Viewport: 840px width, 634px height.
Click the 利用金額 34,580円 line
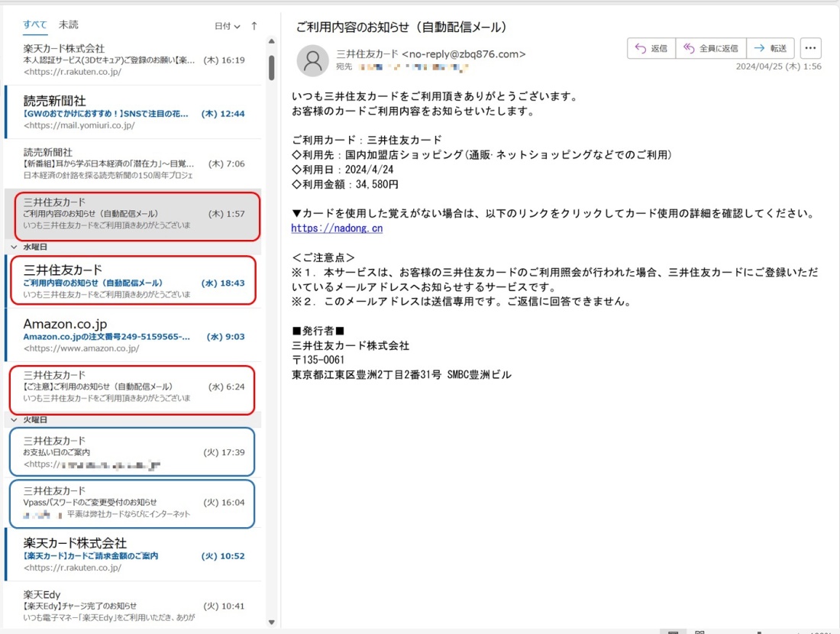click(x=345, y=184)
